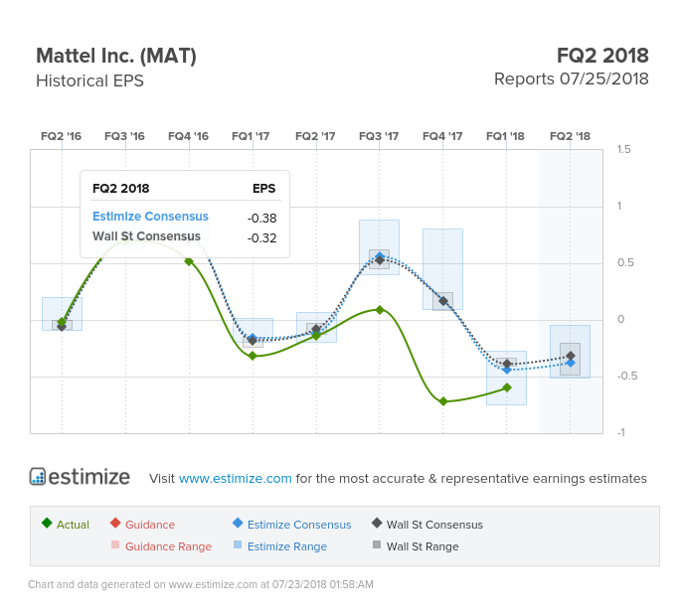Click the FQ4 '17 green Actual data point
Screen dimensions: 681x616
443,401
